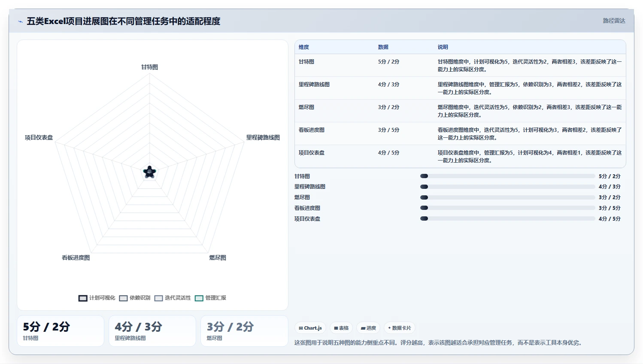Viewport: 643px width, 364px height.
Task: Click the table description starting 燃尽图维度中
Action: pos(530,111)
